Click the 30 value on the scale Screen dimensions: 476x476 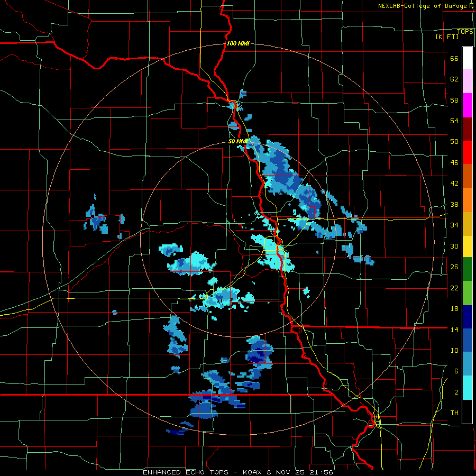tap(454, 246)
